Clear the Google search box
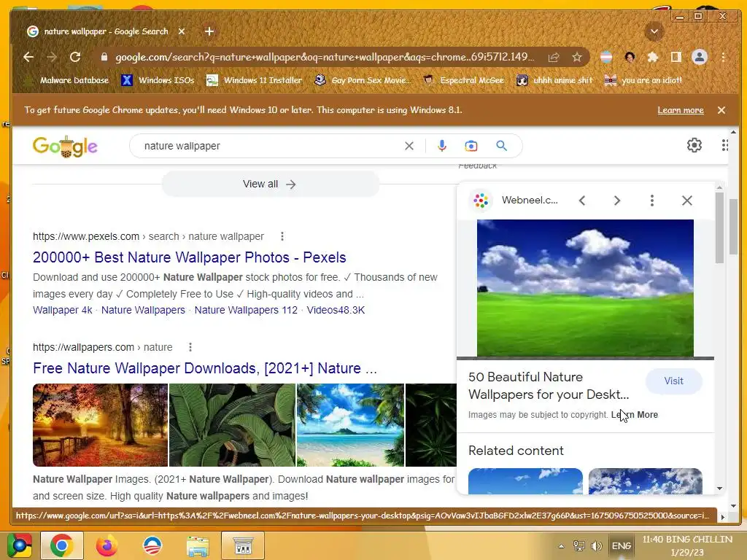This screenshot has width=747, height=560. click(x=409, y=146)
